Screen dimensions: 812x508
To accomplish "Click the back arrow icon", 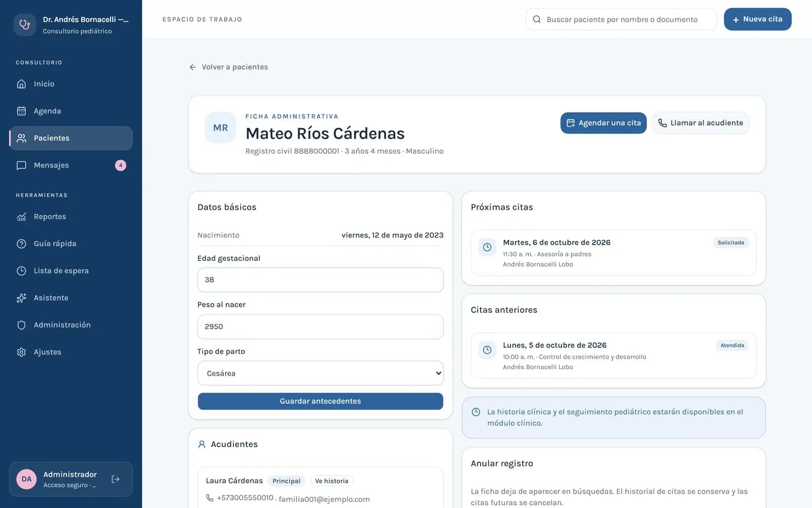I will (193, 67).
